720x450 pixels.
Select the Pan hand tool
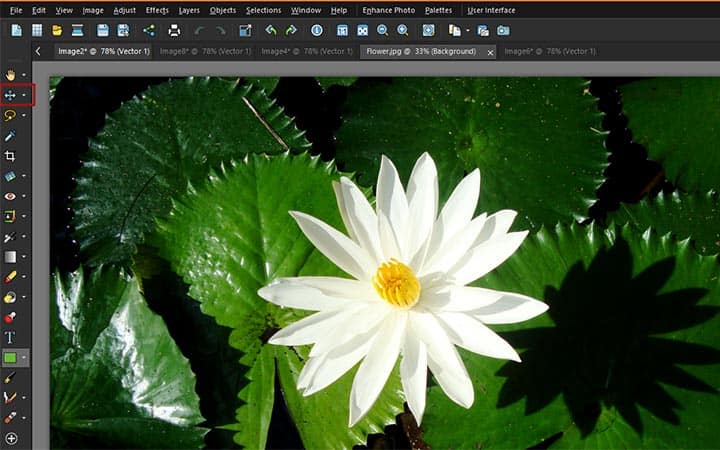[x=10, y=75]
